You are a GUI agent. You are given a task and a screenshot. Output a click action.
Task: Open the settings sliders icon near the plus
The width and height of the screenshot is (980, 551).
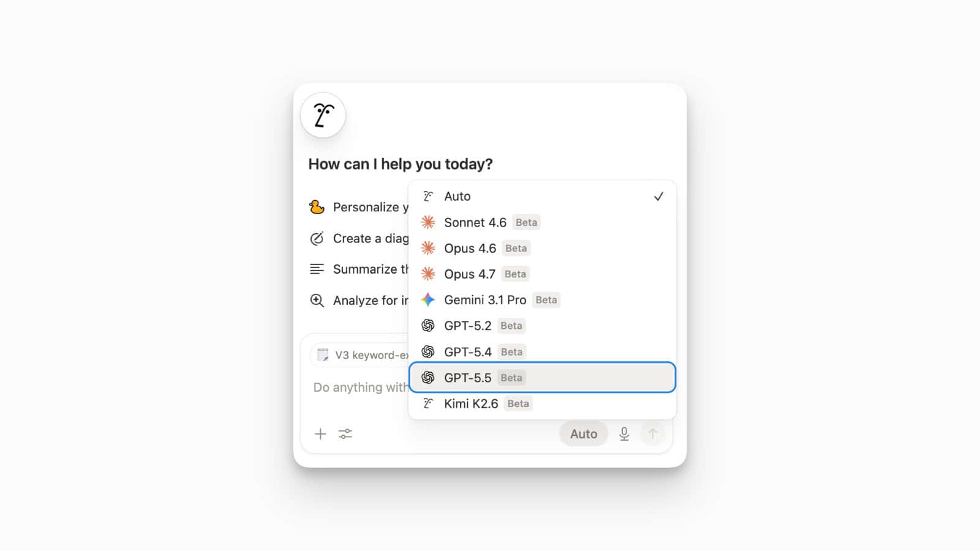point(345,434)
